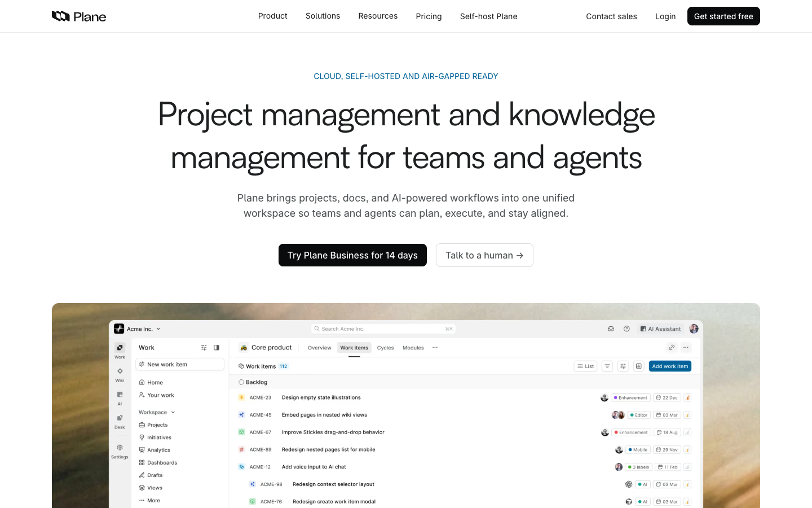
Task: Open the Login link
Action: (665, 16)
